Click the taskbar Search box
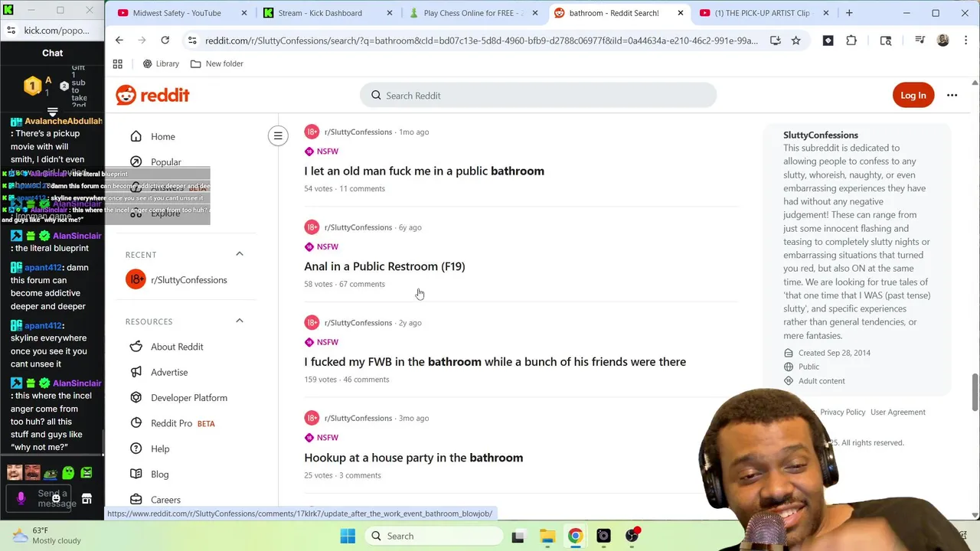The image size is (980, 551). point(433,536)
